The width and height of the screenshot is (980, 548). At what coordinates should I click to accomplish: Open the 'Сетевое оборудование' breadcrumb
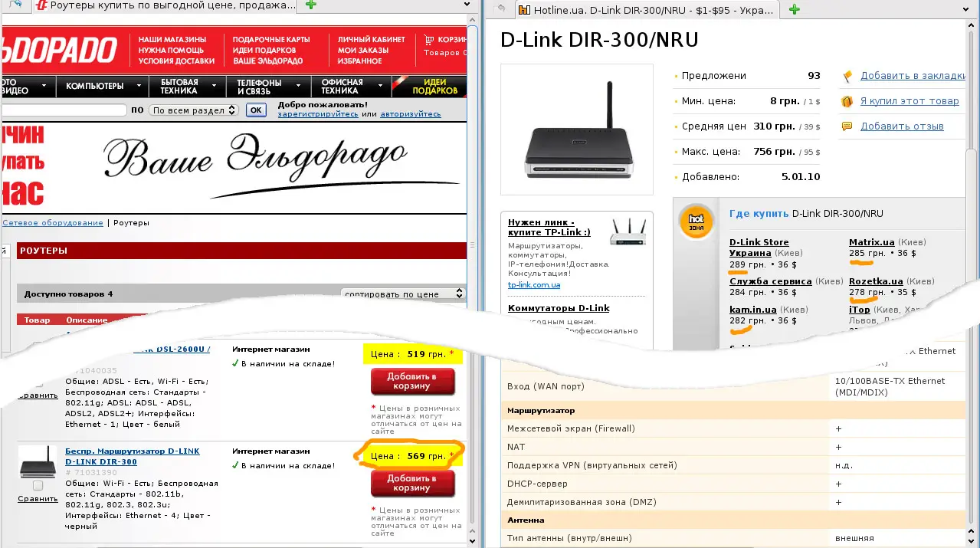pos(53,223)
